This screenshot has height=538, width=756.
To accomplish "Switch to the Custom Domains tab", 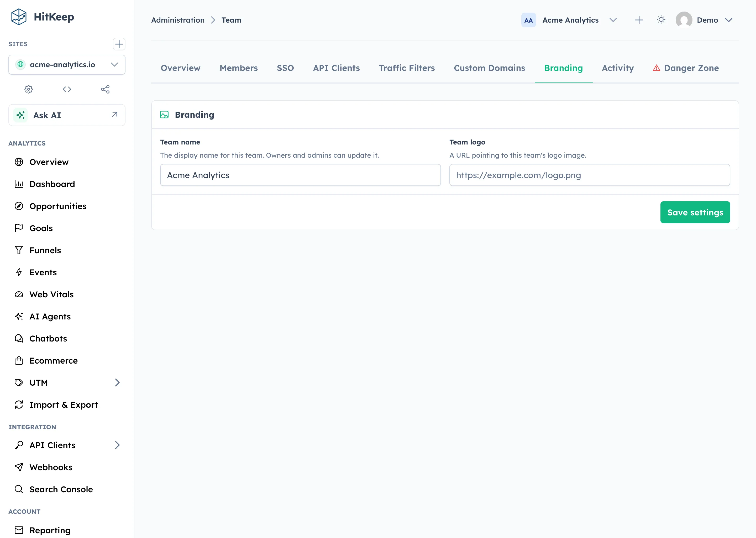I will coord(489,68).
